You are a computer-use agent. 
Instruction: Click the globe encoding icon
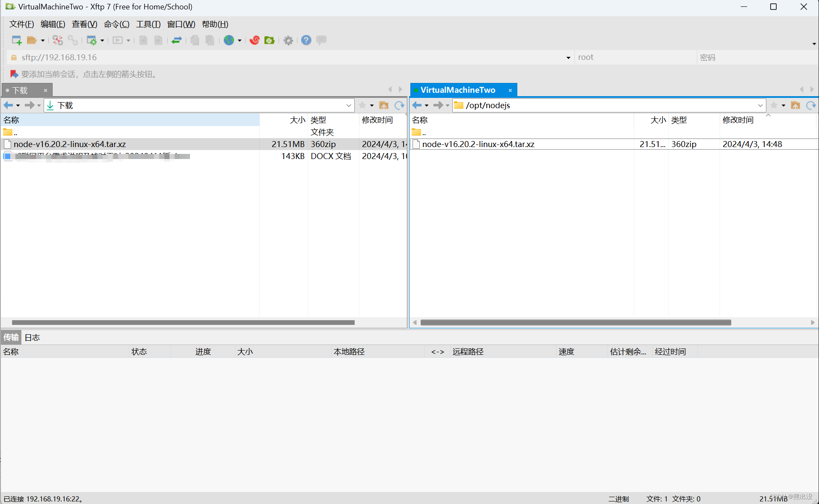[x=229, y=40]
